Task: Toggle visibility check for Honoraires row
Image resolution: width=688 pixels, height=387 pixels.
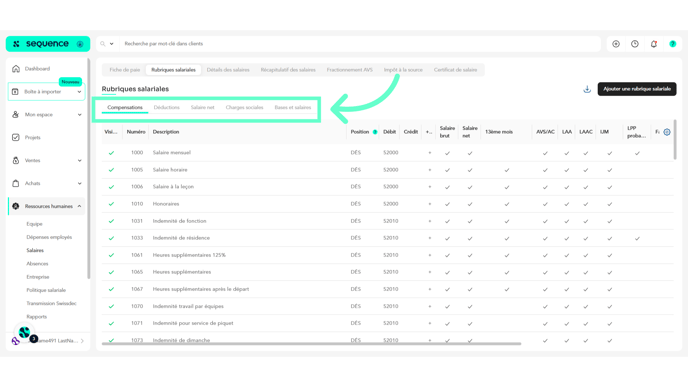Action: [111, 204]
